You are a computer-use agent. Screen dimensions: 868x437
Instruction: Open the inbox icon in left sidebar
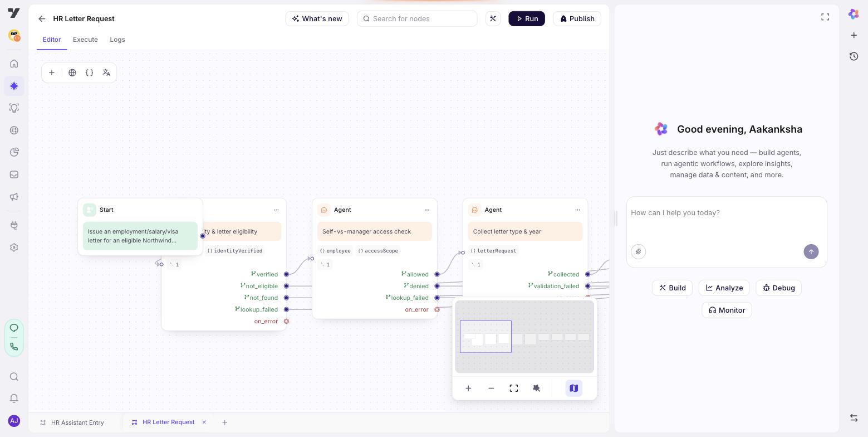click(x=14, y=174)
